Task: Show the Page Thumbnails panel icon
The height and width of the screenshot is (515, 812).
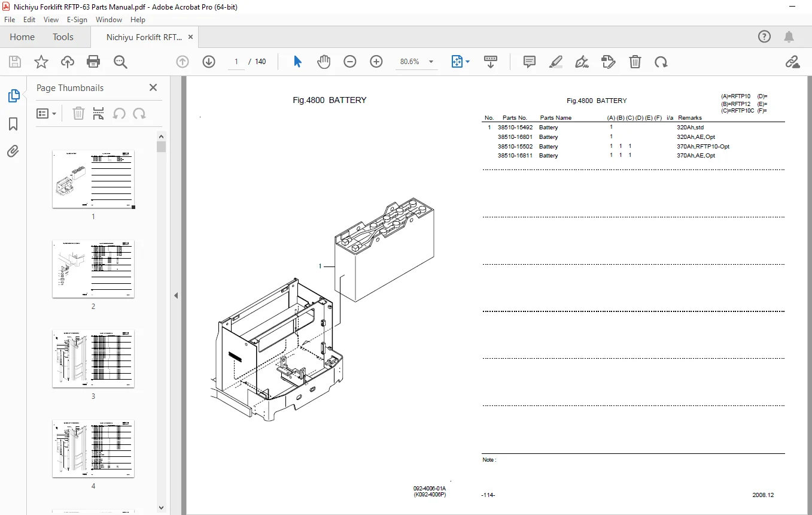Action: [x=13, y=96]
